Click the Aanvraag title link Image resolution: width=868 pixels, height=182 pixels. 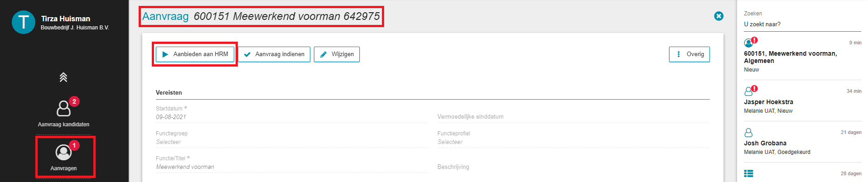[165, 16]
